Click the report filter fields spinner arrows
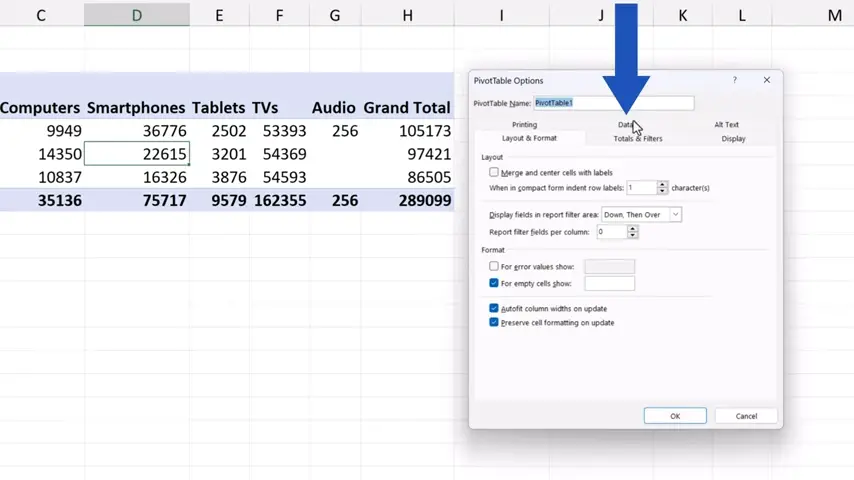The height and width of the screenshot is (480, 854). 632,232
